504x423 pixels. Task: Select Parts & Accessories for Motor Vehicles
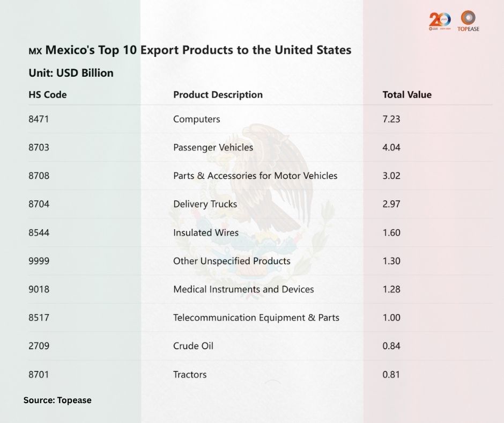[x=255, y=176]
